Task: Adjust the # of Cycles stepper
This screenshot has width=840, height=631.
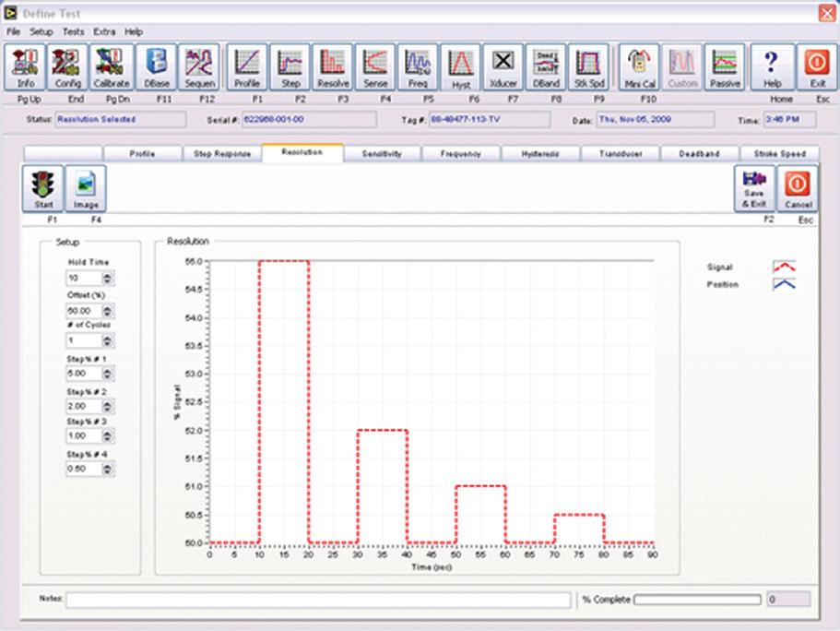Action: point(108,340)
